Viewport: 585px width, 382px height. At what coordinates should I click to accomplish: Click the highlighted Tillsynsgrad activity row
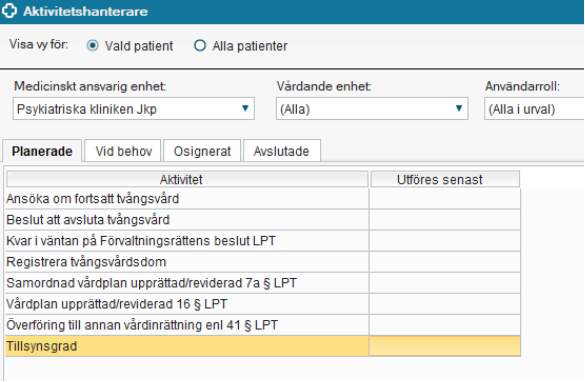(x=263, y=346)
